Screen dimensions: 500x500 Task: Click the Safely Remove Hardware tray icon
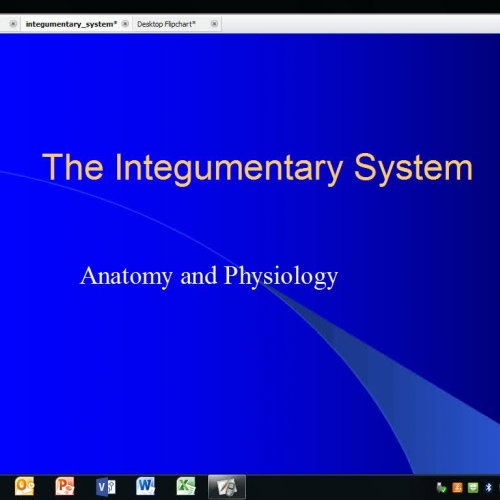441,488
